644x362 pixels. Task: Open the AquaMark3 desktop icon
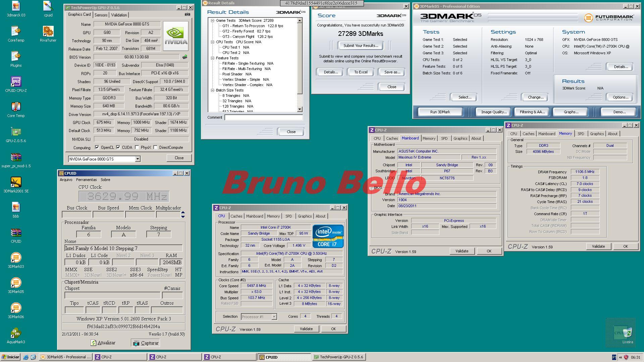16,336
